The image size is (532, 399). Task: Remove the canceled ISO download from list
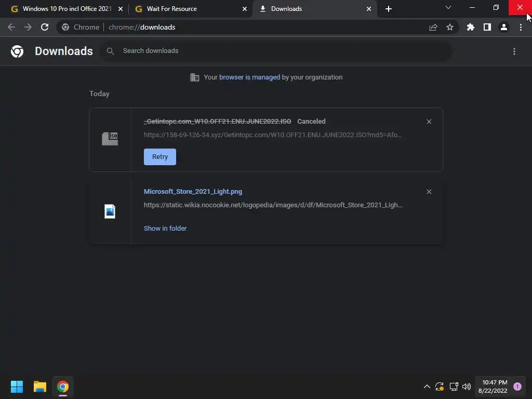coord(429,122)
